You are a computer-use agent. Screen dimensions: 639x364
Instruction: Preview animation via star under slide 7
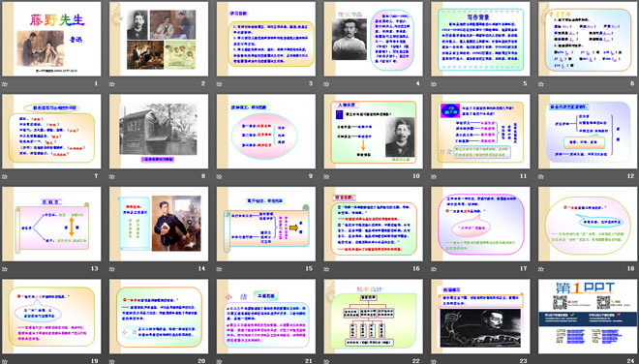pos(5,177)
